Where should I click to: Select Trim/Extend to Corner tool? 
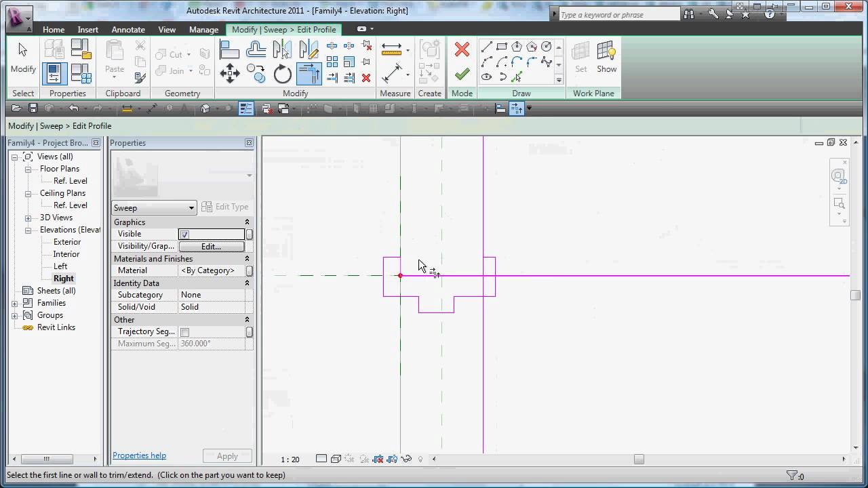coord(309,73)
